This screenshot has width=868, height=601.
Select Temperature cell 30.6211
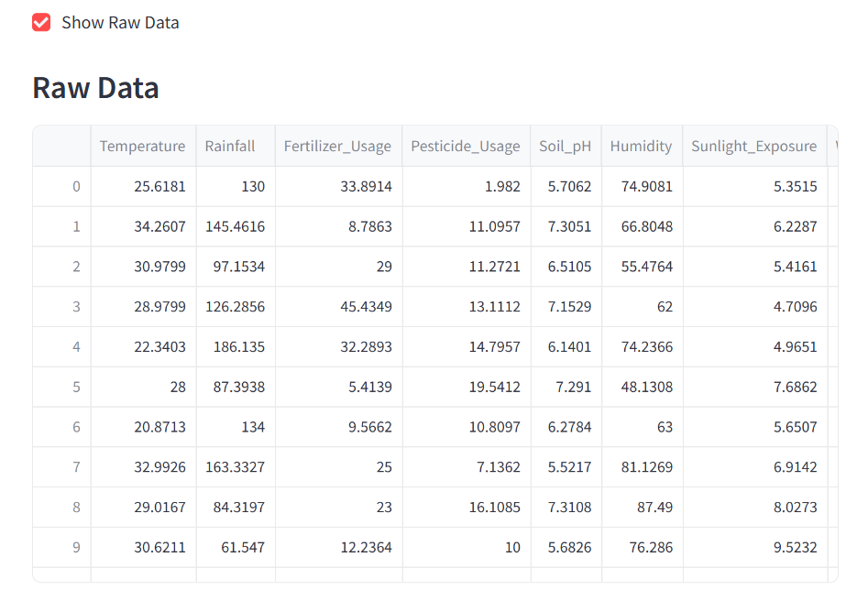pyautogui.click(x=143, y=547)
